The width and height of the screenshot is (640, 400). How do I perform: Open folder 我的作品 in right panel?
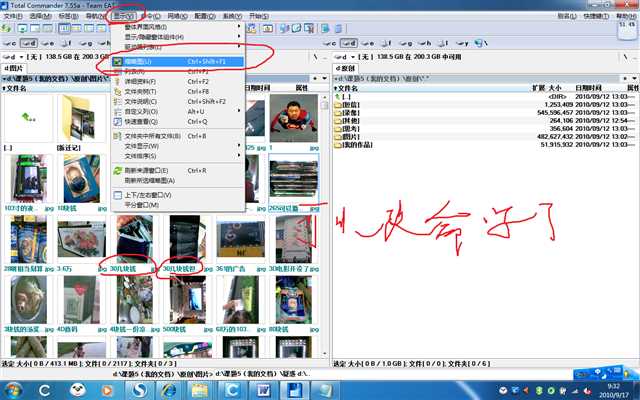[x=354, y=145]
